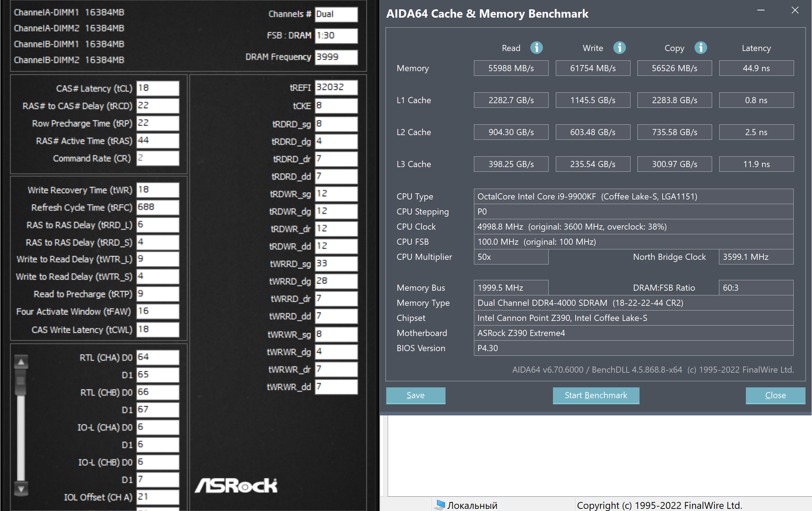This screenshot has width=812, height=511.
Task: Click the ASRock logo
Action: tap(236, 485)
